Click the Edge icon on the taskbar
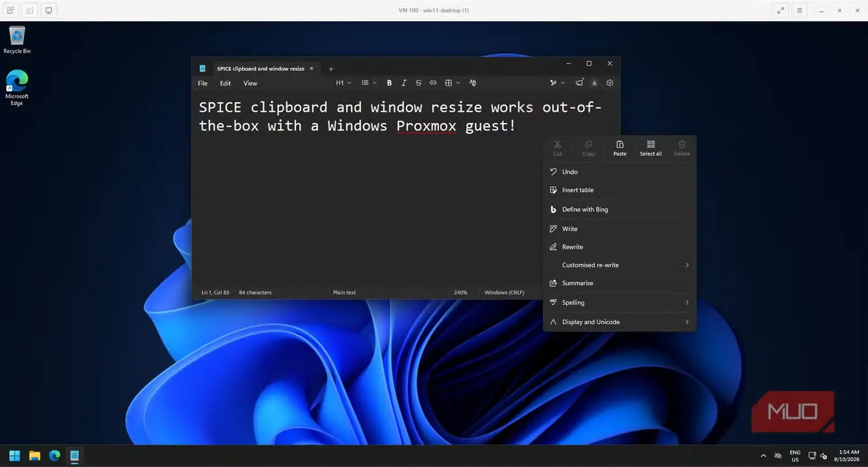This screenshot has width=868, height=467. point(54,456)
